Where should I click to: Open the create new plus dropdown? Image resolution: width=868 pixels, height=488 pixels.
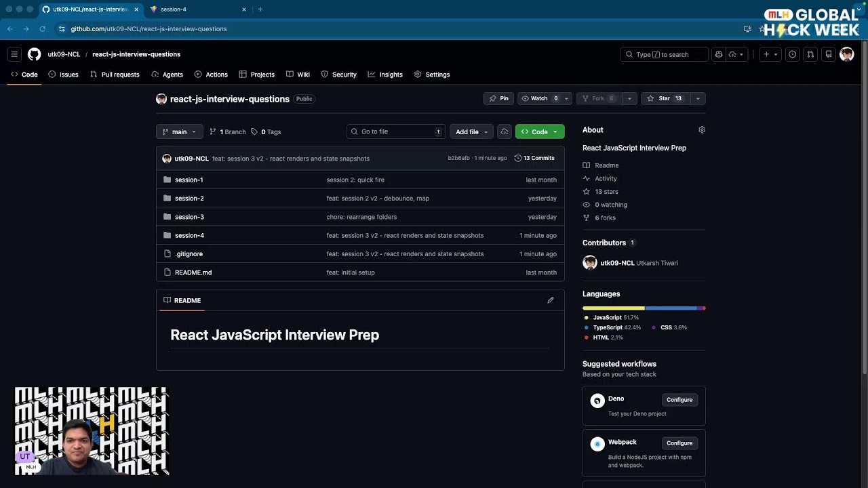point(770,54)
